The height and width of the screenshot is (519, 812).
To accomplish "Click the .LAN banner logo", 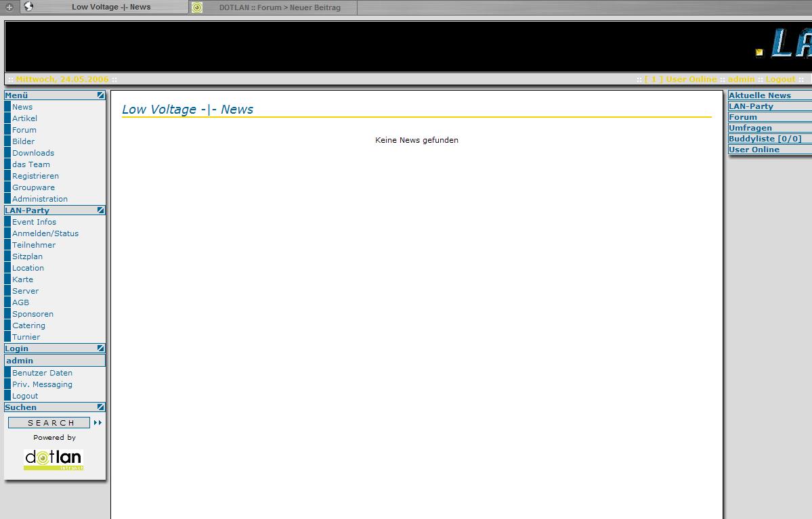I will click(x=784, y=45).
